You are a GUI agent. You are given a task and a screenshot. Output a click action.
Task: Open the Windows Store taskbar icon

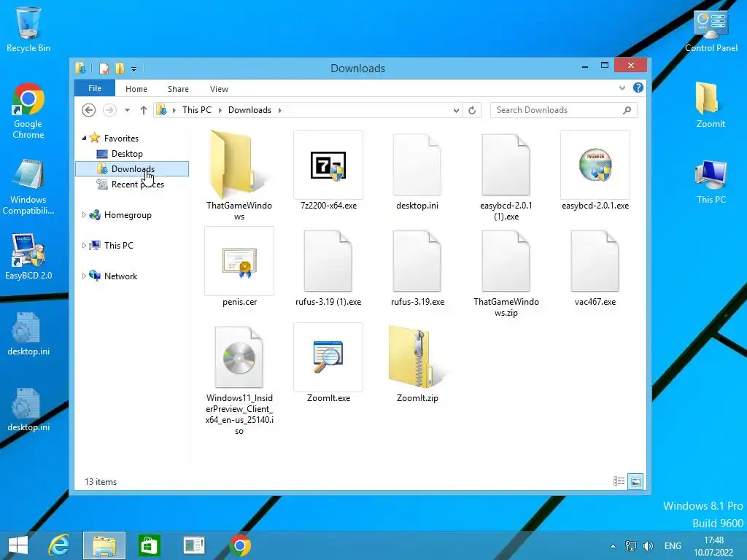click(149, 545)
